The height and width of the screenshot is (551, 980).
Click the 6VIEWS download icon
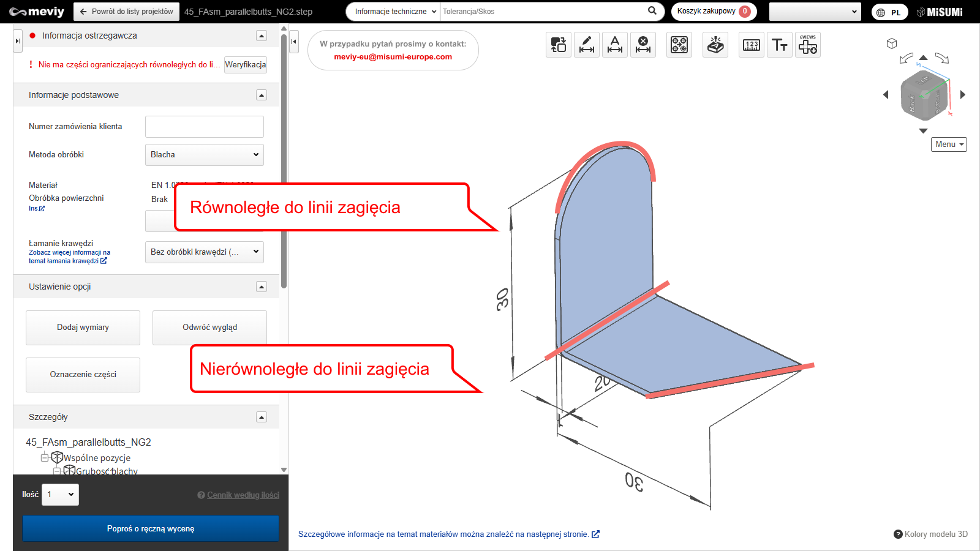point(808,45)
